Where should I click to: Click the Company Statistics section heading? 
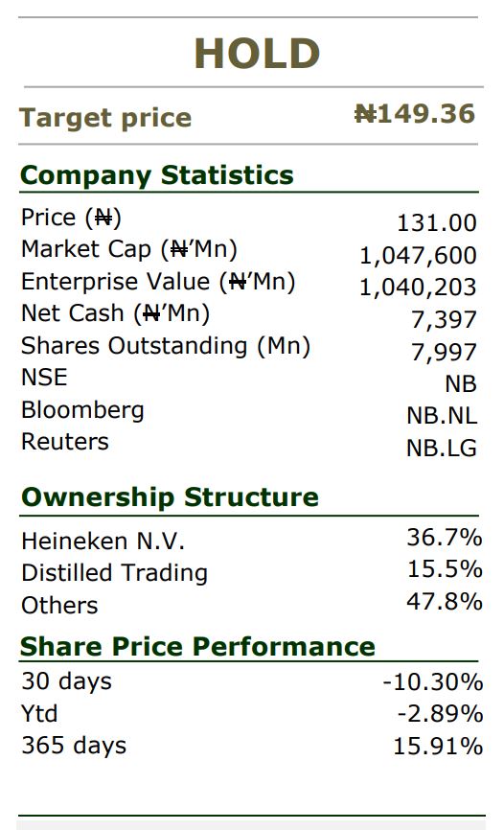(x=157, y=175)
